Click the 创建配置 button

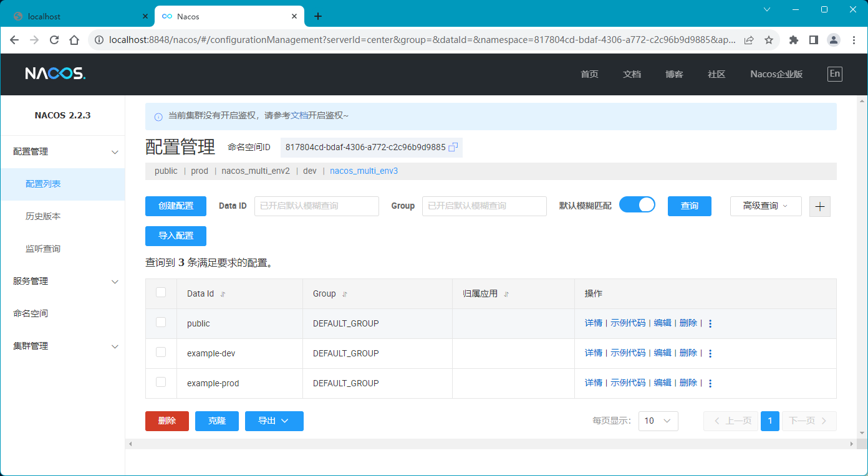pyautogui.click(x=176, y=206)
